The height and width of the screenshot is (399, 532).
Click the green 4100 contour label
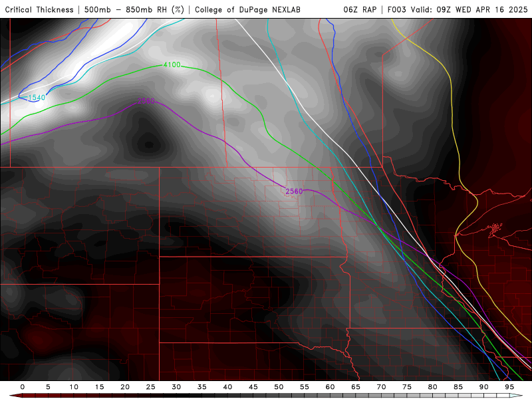point(172,65)
